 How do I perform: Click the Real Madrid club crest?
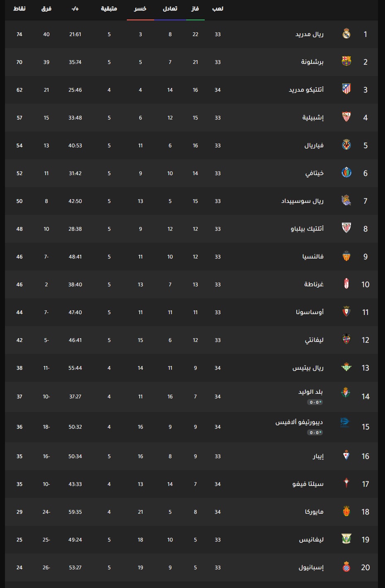[346, 34]
